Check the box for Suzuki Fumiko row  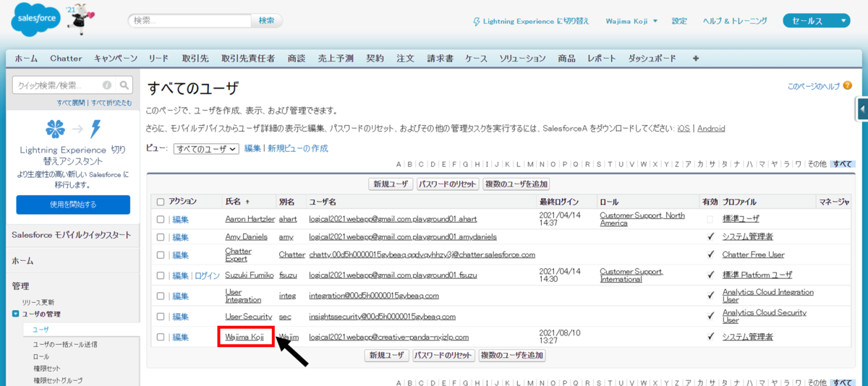tap(161, 275)
